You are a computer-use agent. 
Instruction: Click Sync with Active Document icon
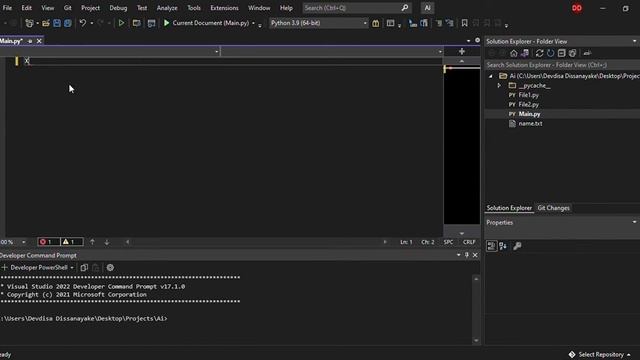540,53
